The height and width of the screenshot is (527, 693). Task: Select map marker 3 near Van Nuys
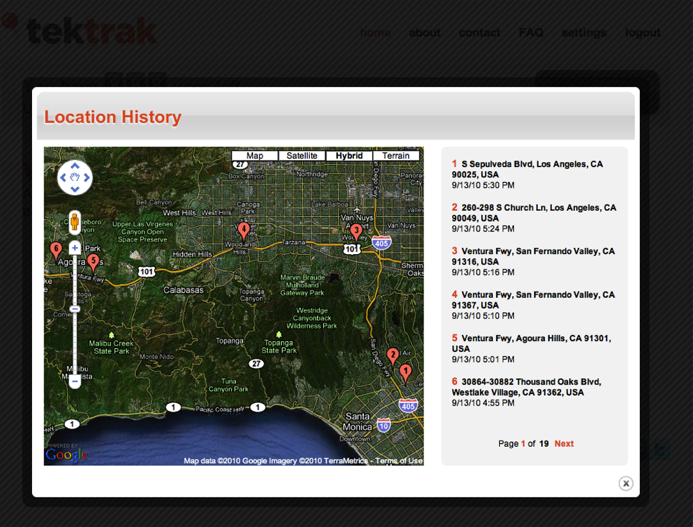tap(356, 231)
